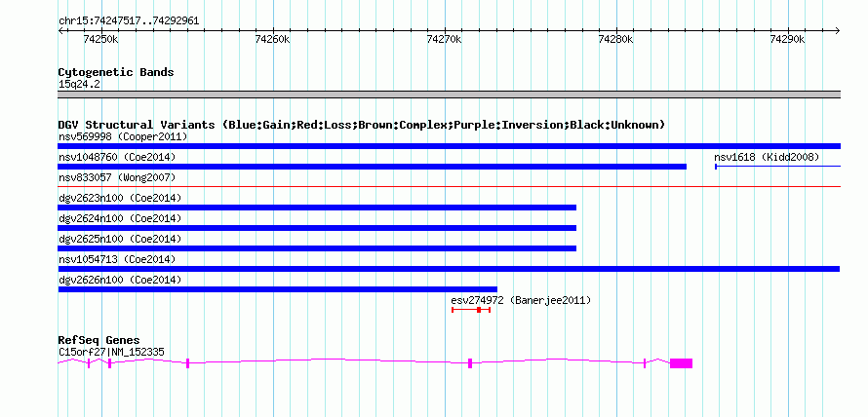Select the nsv1048760 (Coe2014) gain bar
This screenshot has height=417, width=868.
pos(372,167)
